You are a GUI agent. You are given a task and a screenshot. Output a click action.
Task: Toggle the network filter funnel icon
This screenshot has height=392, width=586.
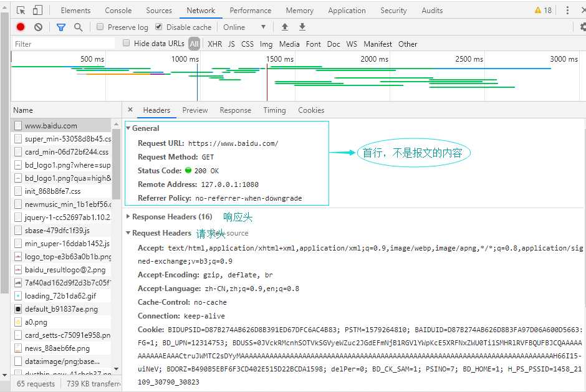point(61,27)
